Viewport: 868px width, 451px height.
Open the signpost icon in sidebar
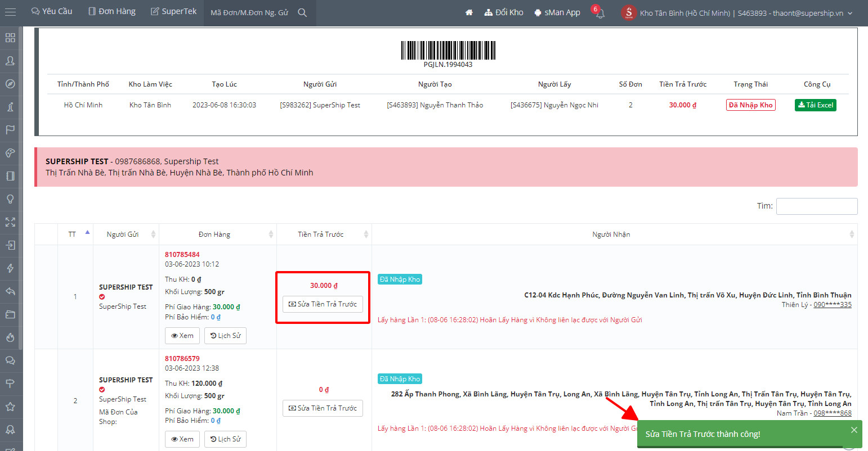tap(10, 384)
